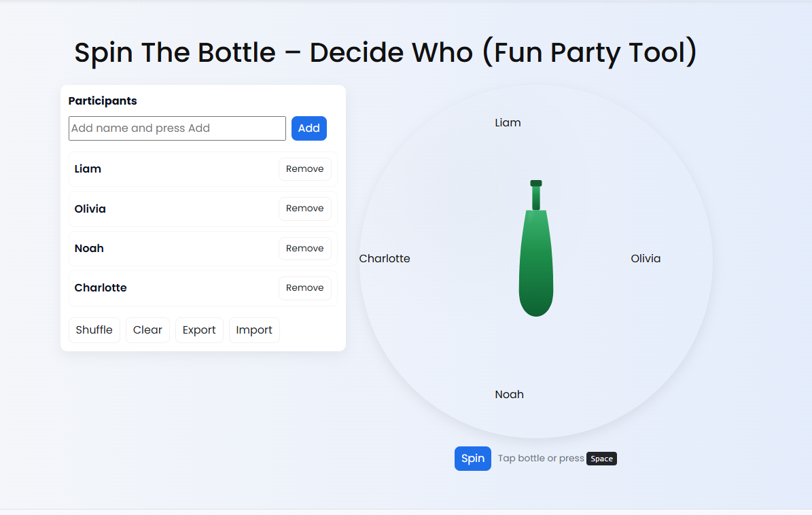Viewport: 812px width, 515px height.
Task: Remove Olivia from the participants list
Action: coord(304,208)
